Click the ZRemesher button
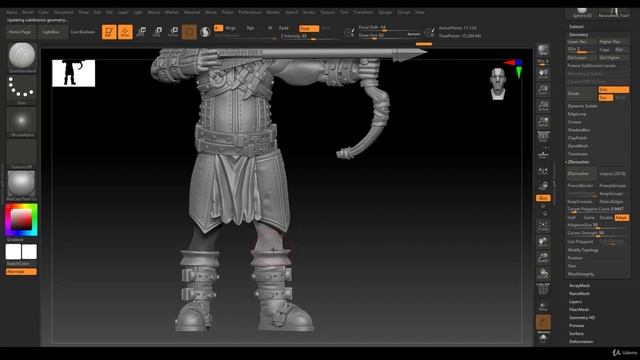This screenshot has width=640, height=360. click(582, 174)
